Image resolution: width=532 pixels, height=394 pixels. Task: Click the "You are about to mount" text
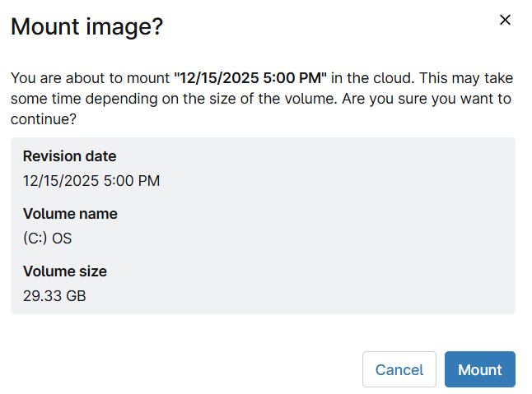pyautogui.click(x=90, y=78)
